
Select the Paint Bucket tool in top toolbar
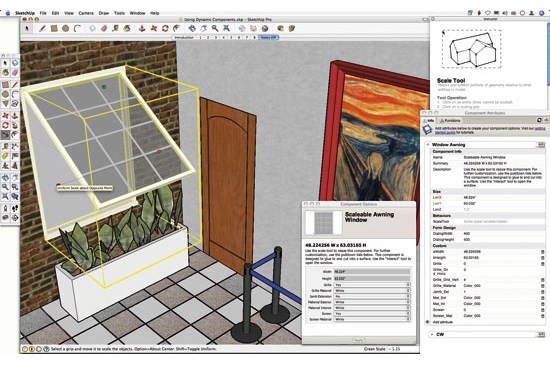click(127, 28)
